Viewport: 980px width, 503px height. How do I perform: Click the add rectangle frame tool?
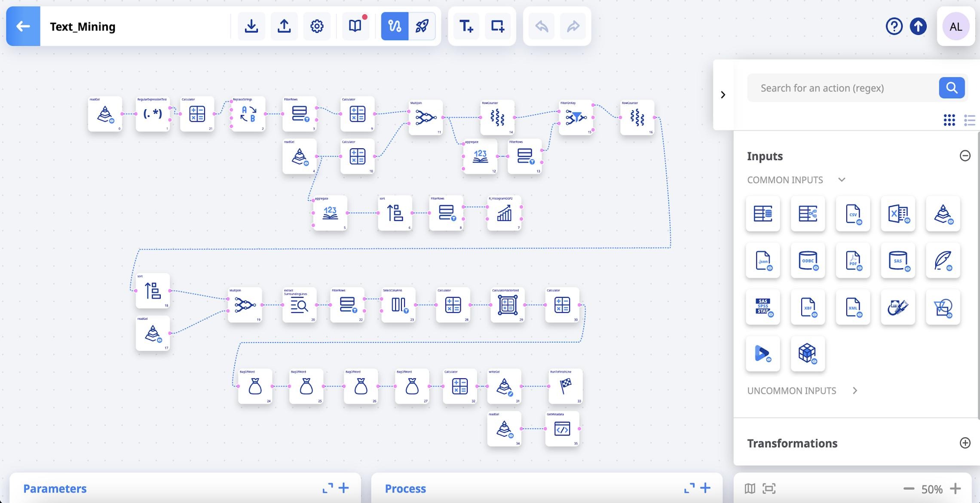coord(498,26)
